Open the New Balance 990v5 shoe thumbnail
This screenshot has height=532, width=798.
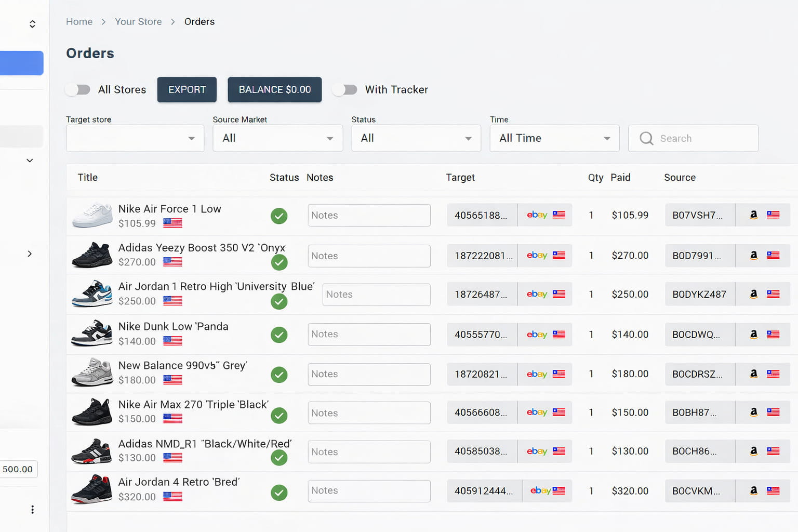point(92,372)
